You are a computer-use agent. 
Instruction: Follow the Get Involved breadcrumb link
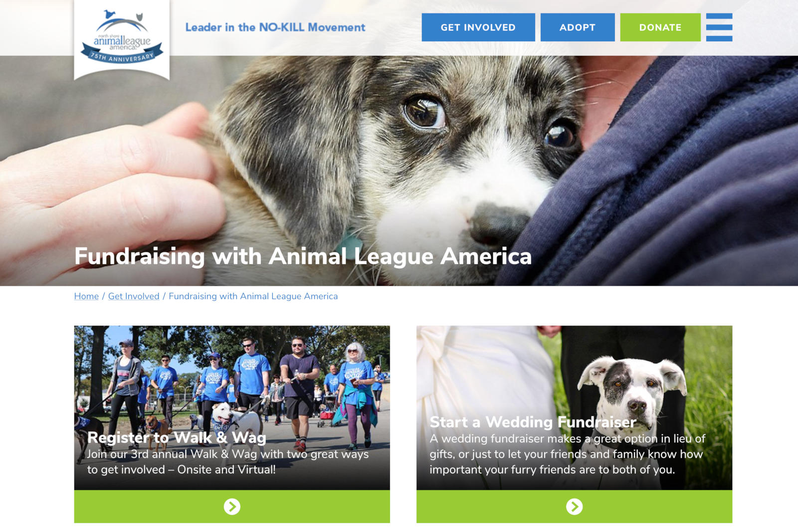tap(134, 296)
